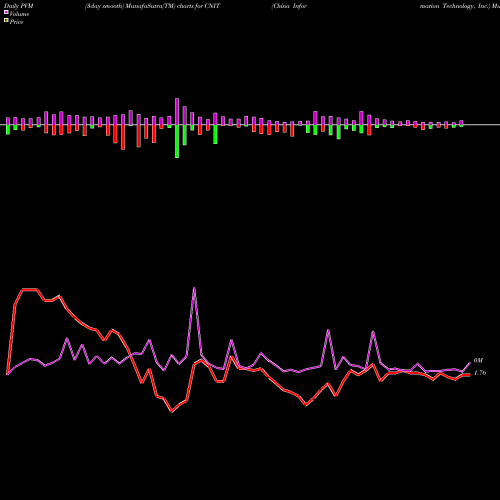Click the '1.76' price end label
Image resolution: width=500 pixels, height=500 pixels.
(x=480, y=373)
